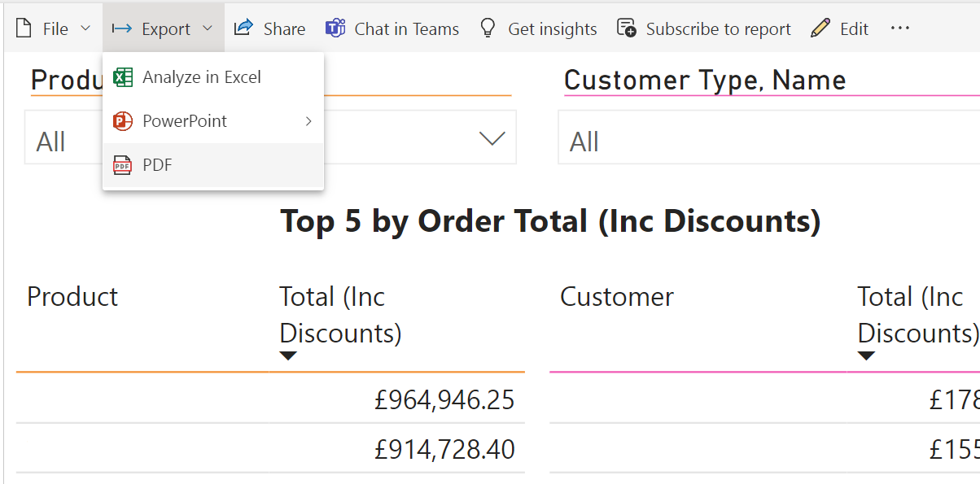The width and height of the screenshot is (980, 484).
Task: Click the Share arrow icon
Action: coord(243,28)
